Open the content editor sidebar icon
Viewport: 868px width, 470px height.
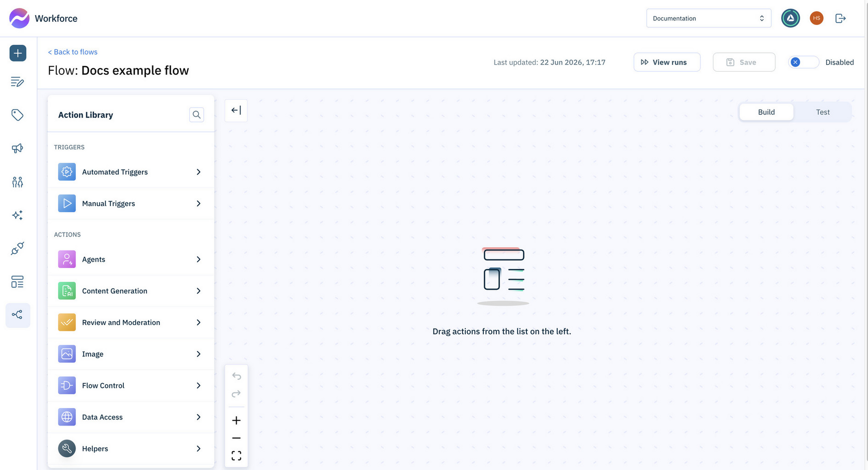click(18, 82)
